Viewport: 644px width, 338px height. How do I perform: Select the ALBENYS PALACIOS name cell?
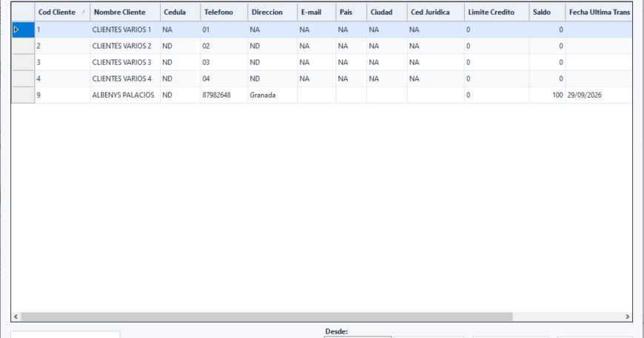pyautogui.click(x=125, y=95)
